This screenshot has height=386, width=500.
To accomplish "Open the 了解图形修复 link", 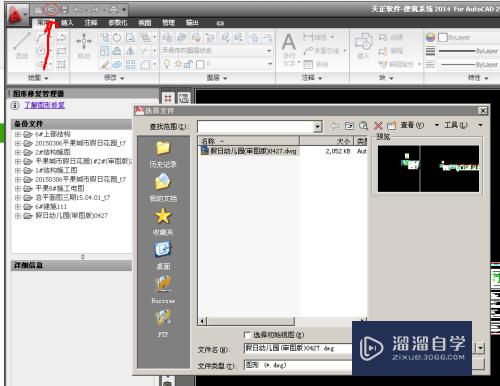I will (x=44, y=105).
